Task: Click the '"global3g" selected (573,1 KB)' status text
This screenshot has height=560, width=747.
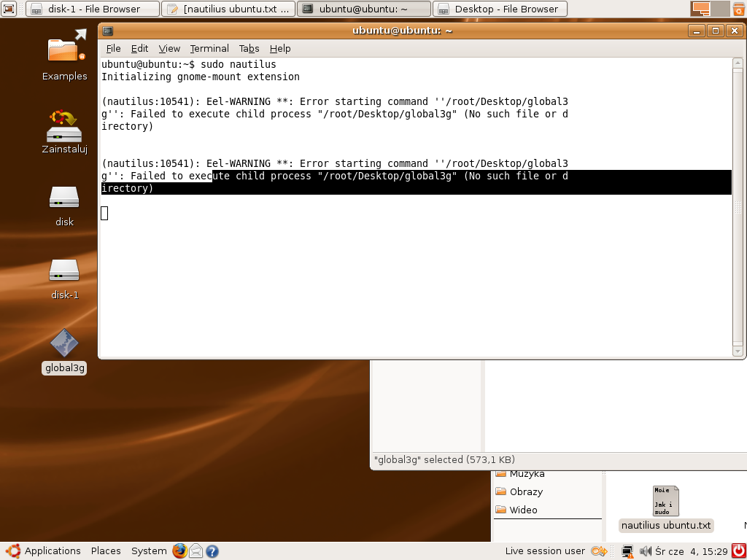Action: click(x=444, y=459)
